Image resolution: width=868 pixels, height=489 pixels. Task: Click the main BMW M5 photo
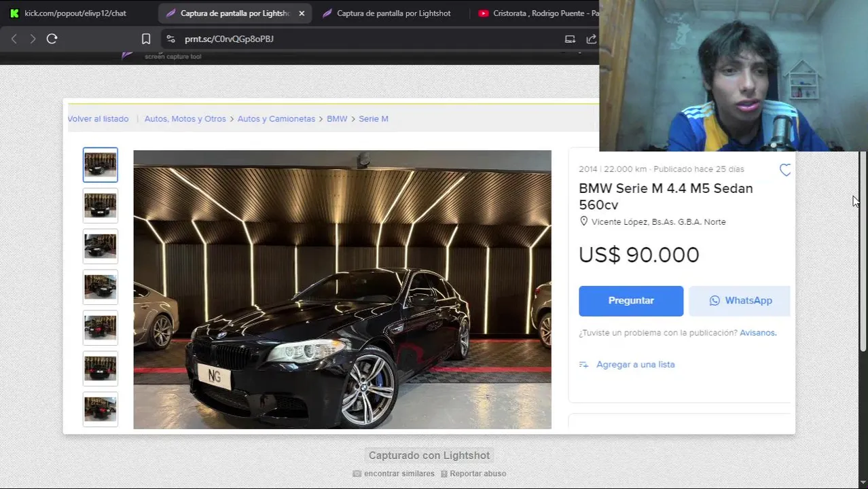coord(342,289)
